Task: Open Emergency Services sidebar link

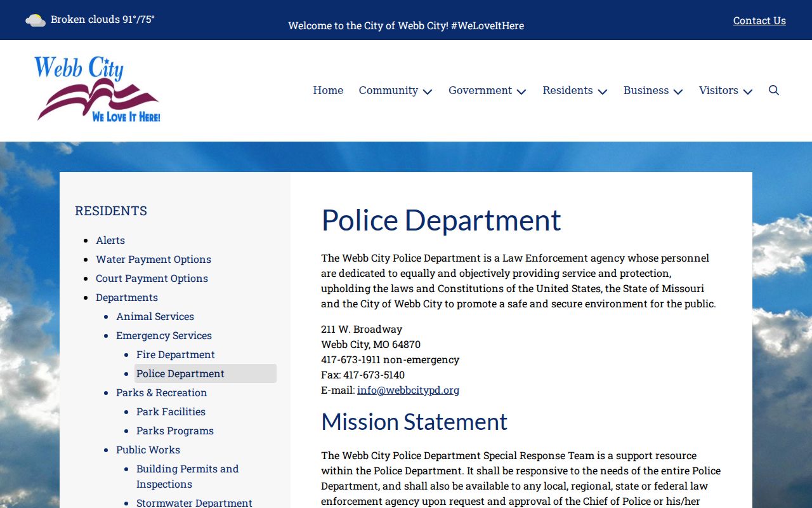Action: pyautogui.click(x=164, y=335)
